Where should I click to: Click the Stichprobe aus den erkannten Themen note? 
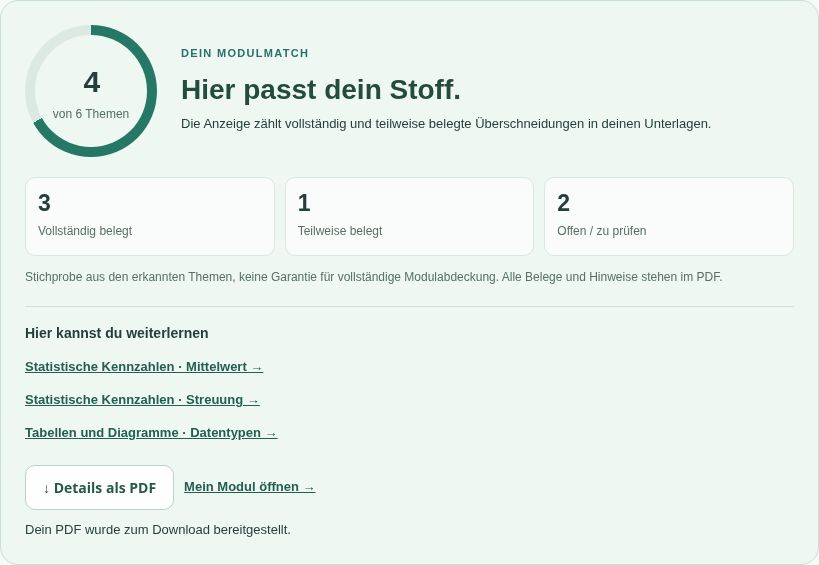373,277
